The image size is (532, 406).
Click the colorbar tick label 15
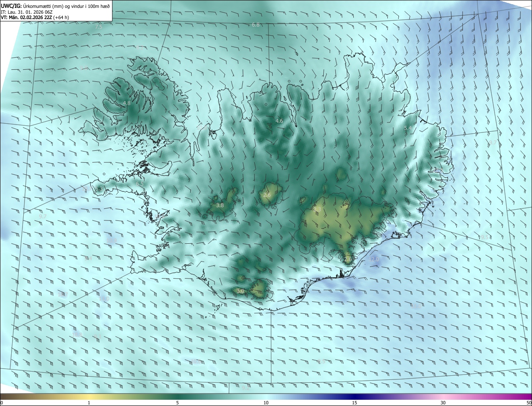pos(355,403)
